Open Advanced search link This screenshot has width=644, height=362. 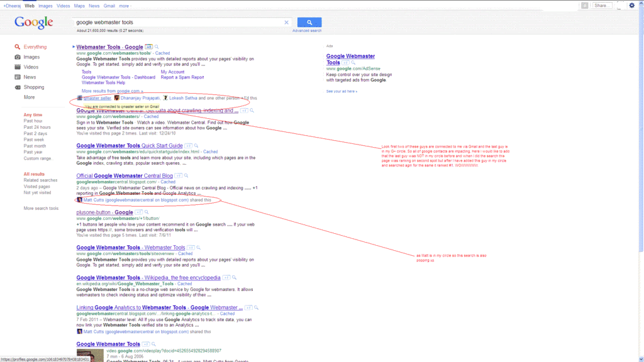[307, 31]
